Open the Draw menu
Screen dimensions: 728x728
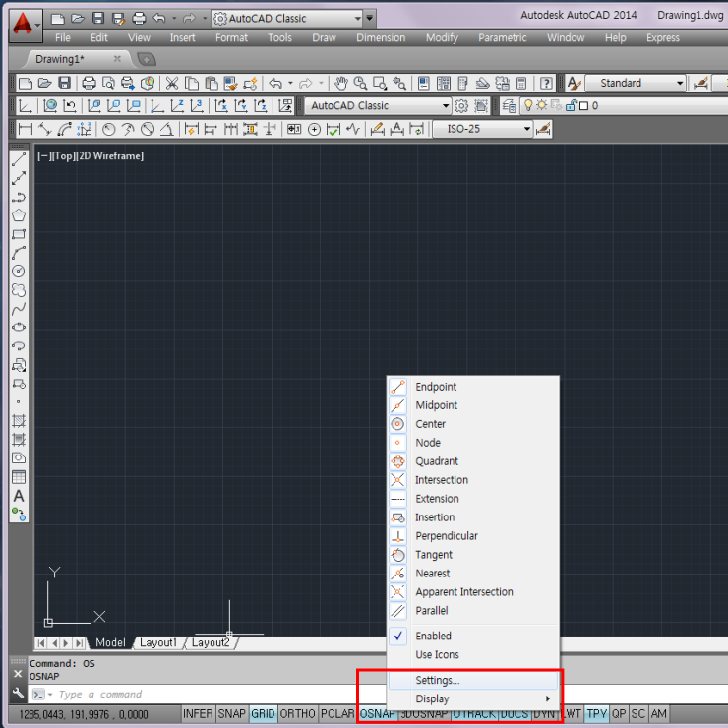[x=324, y=38]
